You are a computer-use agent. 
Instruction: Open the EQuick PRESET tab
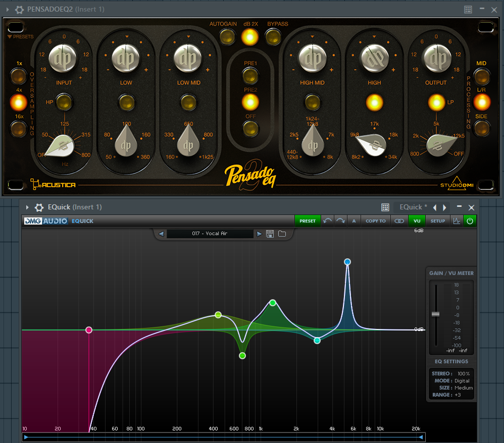308,221
